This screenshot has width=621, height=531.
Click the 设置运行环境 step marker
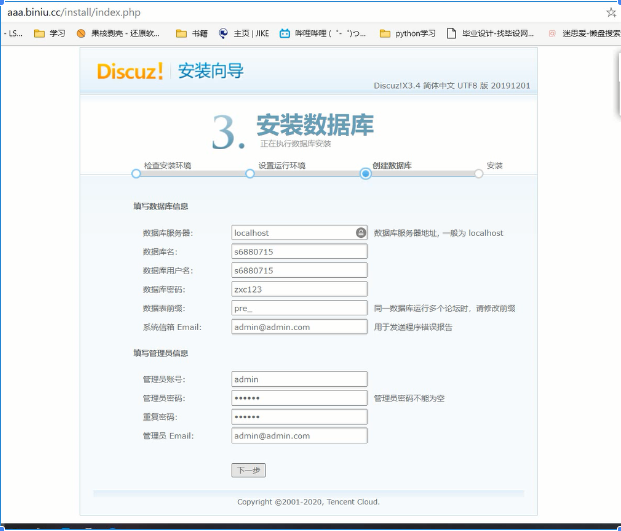[x=250, y=174]
